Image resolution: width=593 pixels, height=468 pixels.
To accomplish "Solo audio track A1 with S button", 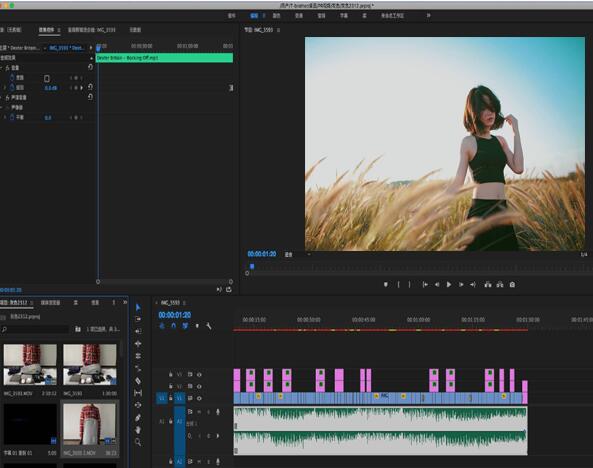I will tap(208, 412).
